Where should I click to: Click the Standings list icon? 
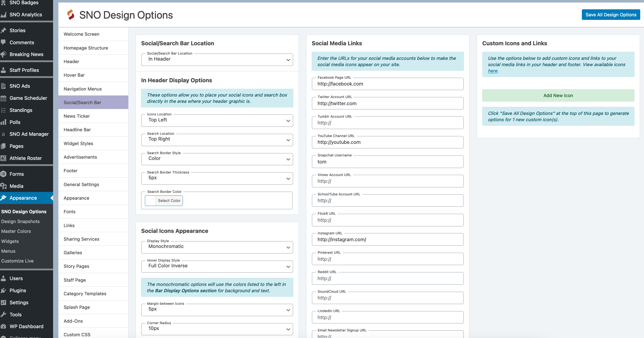[x=3, y=110]
